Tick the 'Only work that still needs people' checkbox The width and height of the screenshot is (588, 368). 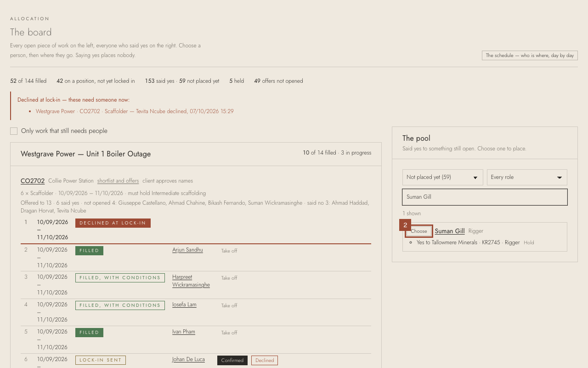14,131
